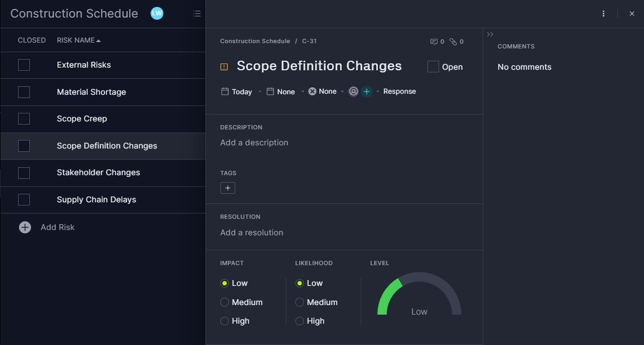644x345 pixels.
Task: Add a tag with plus button
Action: point(228,188)
